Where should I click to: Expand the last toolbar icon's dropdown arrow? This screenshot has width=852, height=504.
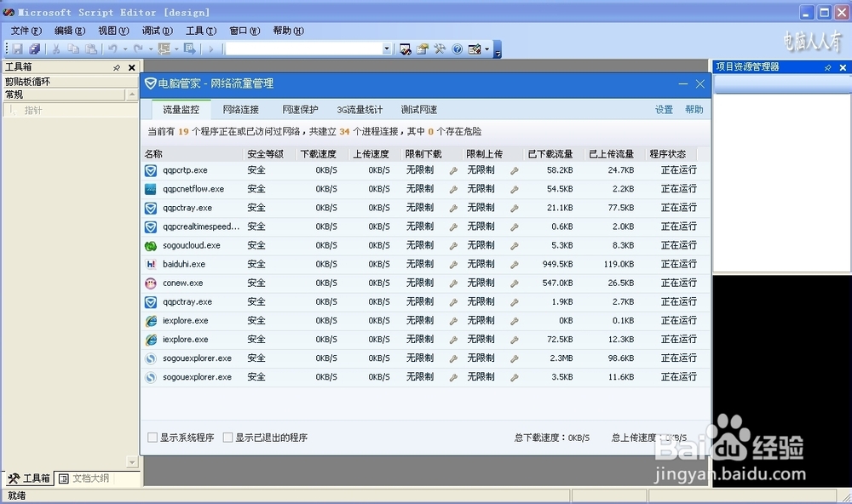click(x=486, y=49)
